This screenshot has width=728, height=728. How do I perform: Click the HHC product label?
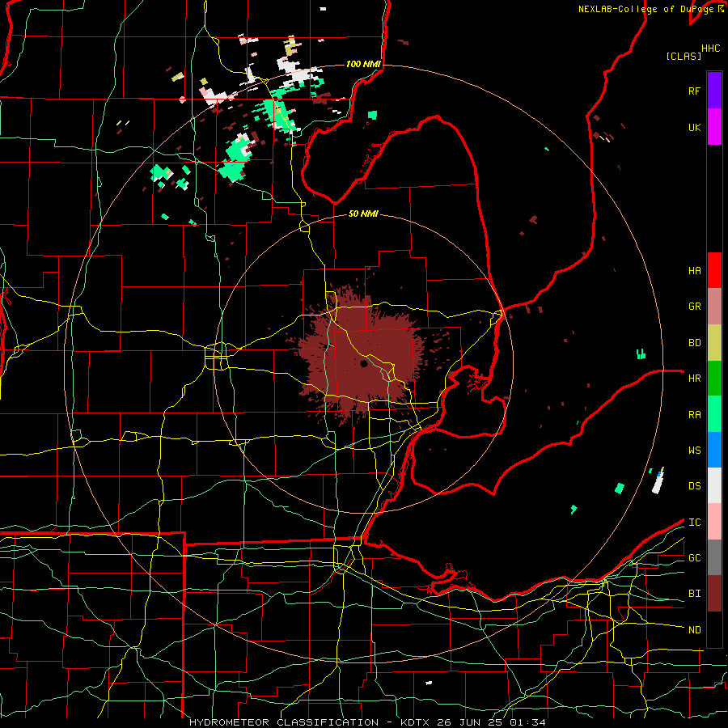pos(711,49)
